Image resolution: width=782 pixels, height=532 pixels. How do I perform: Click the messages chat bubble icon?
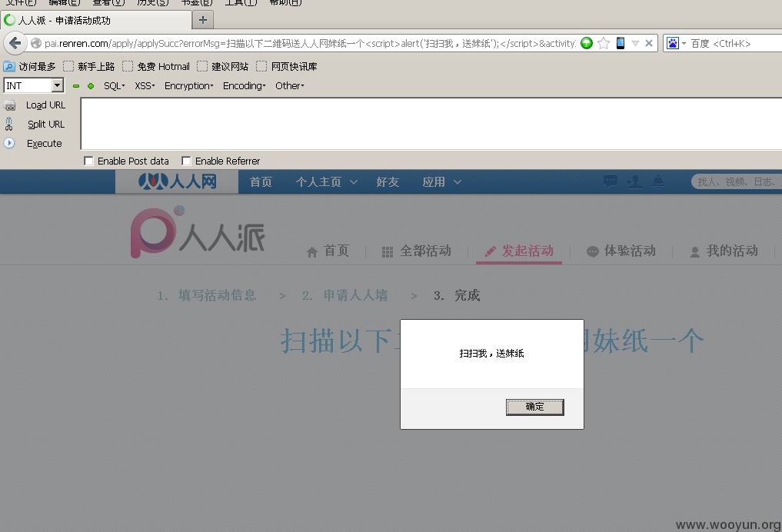pyautogui.click(x=611, y=181)
